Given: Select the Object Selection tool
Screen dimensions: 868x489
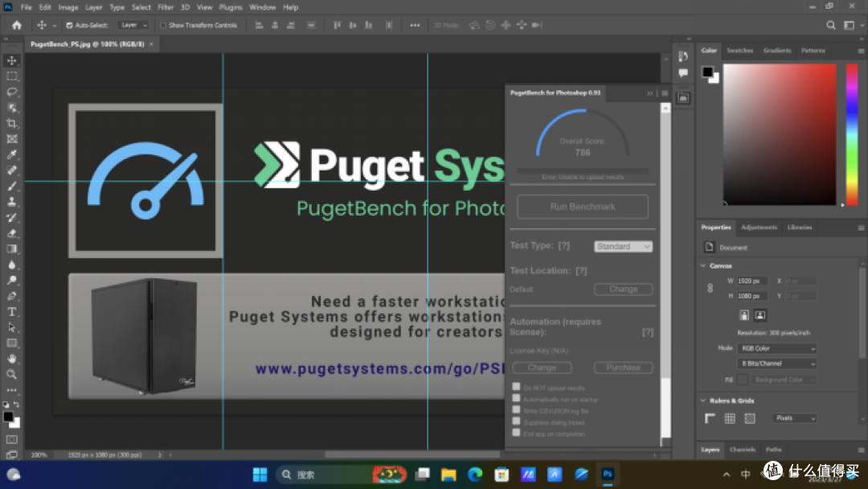Looking at the screenshot, I should [11, 108].
